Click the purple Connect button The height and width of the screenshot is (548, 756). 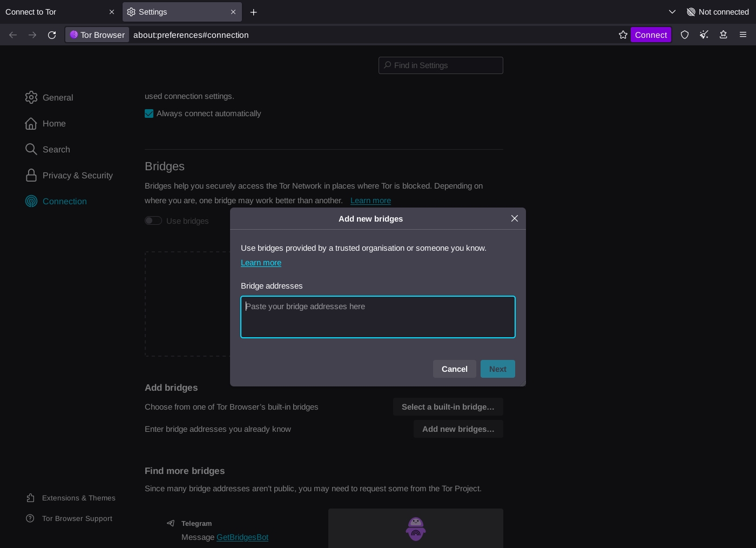tap(651, 35)
